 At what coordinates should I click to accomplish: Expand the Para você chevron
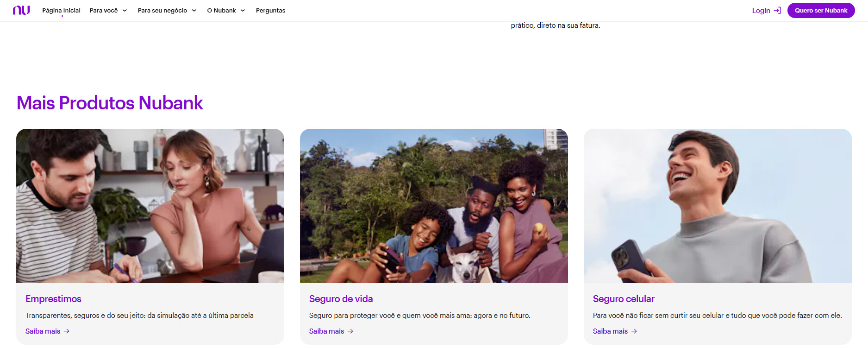[x=125, y=11]
